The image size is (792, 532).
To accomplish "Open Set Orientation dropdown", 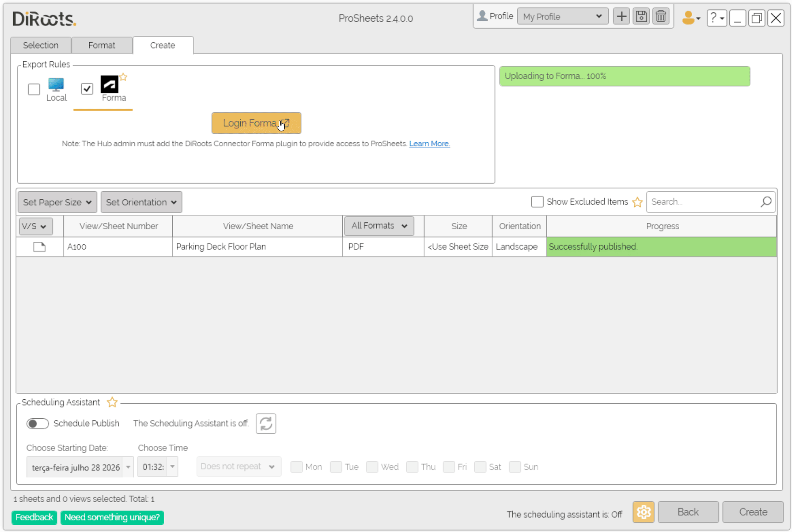I will 141,202.
